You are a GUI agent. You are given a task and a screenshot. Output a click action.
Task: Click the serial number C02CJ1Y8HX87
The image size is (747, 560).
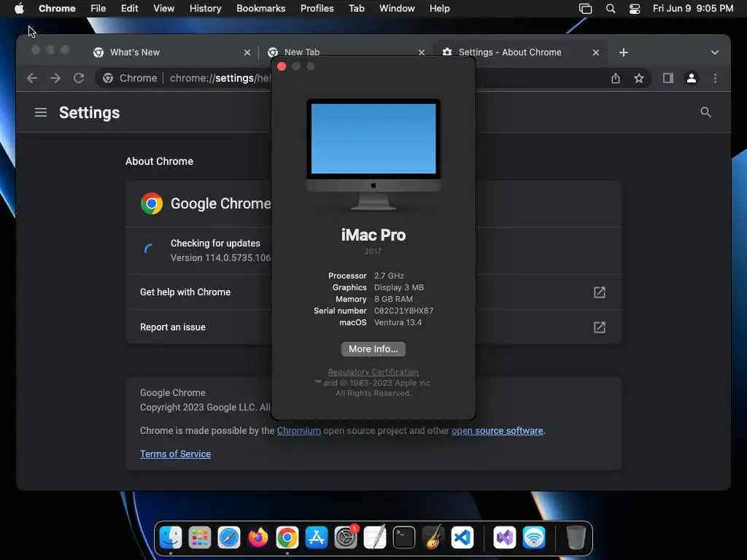[403, 311]
